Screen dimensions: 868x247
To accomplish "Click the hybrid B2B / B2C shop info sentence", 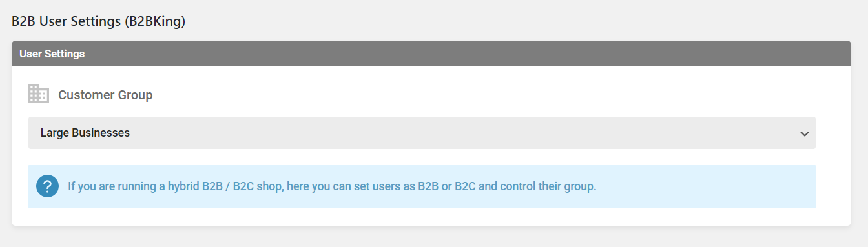I will click(x=332, y=186).
